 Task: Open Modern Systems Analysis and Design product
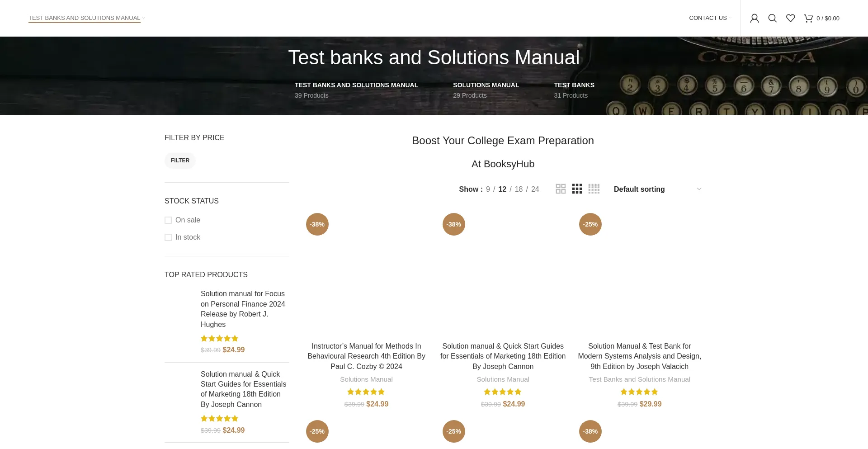(x=639, y=356)
